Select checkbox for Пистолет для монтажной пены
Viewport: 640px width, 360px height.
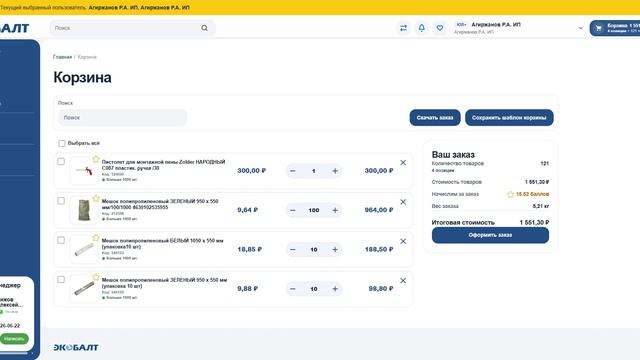pos(61,161)
